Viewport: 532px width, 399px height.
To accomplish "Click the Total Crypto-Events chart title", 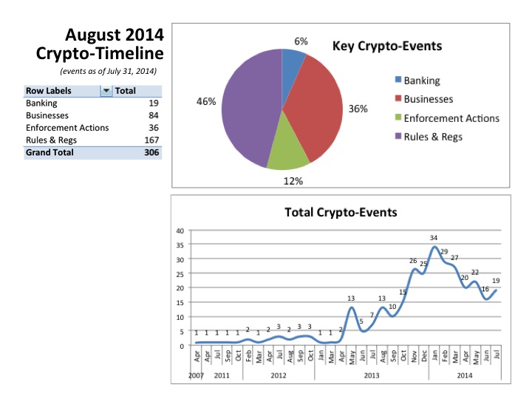I will [x=341, y=212].
